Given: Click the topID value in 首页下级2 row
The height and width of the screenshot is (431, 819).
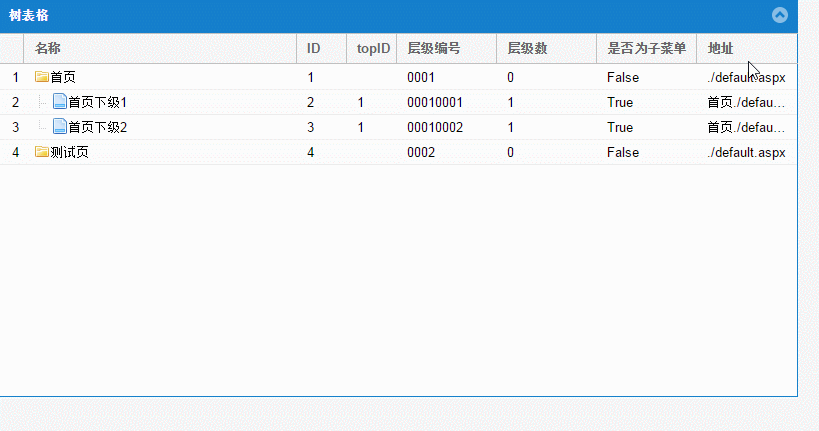Looking at the screenshot, I should click(x=360, y=127).
